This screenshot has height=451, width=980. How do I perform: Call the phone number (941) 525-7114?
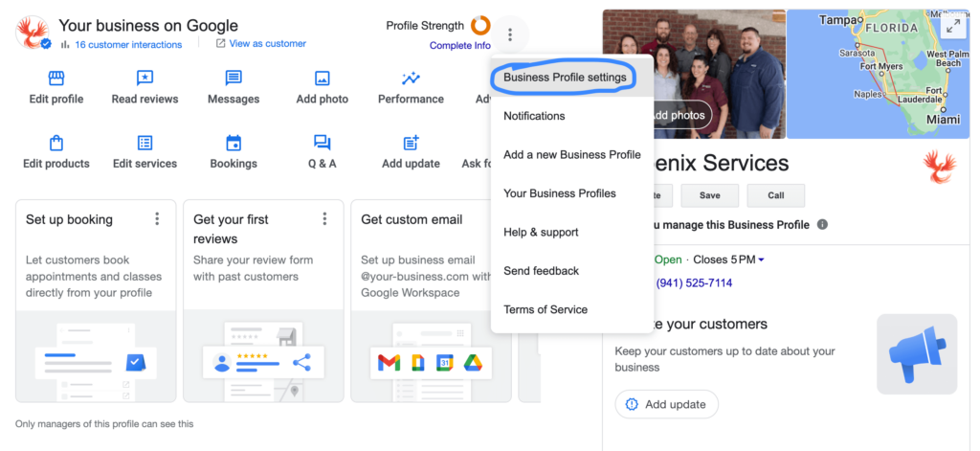click(694, 283)
